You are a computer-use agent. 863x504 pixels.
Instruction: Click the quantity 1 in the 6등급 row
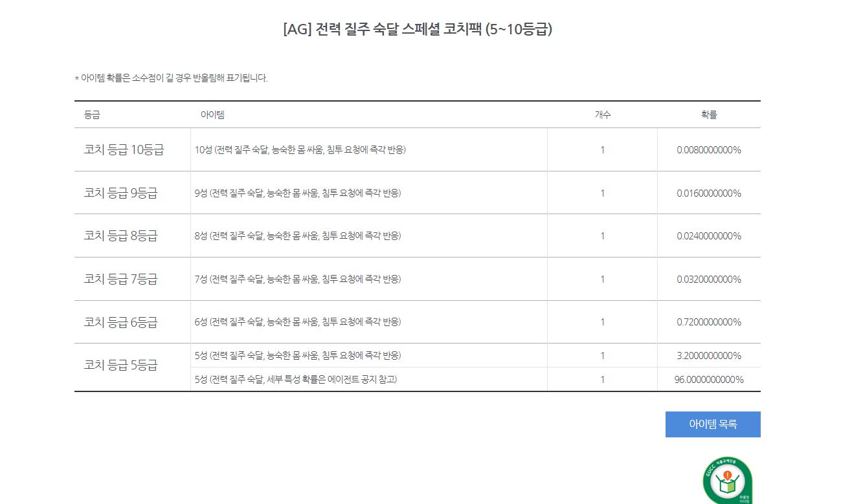(x=603, y=322)
